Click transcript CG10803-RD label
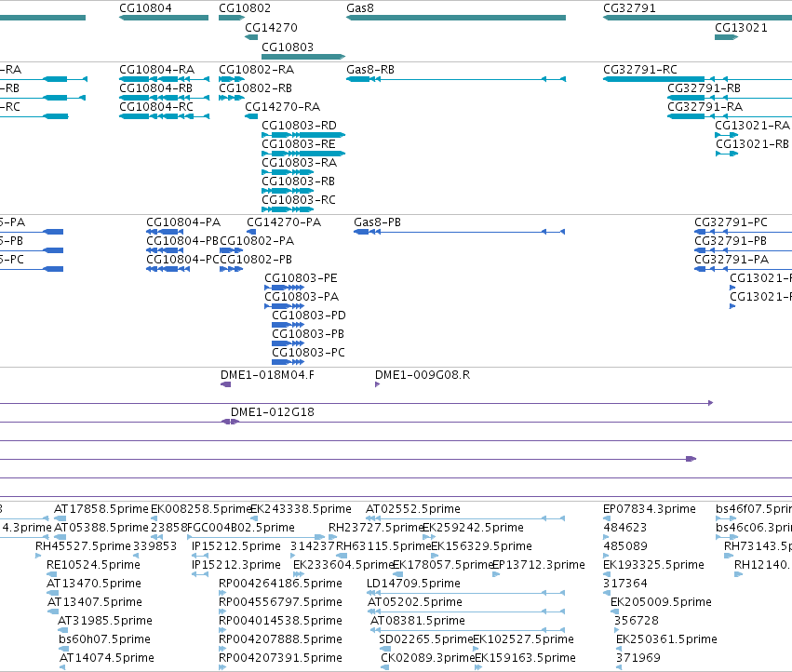The height and width of the screenshot is (672, 792). point(299,126)
